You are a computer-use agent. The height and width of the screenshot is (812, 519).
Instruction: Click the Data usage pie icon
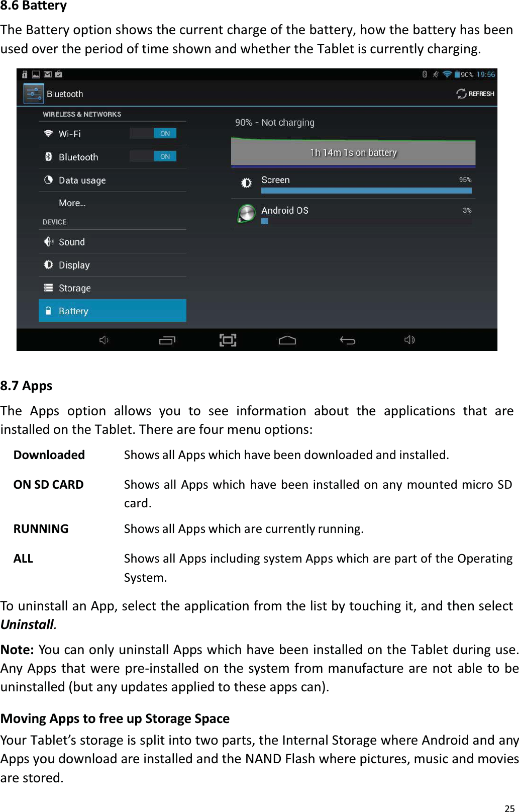[48, 179]
